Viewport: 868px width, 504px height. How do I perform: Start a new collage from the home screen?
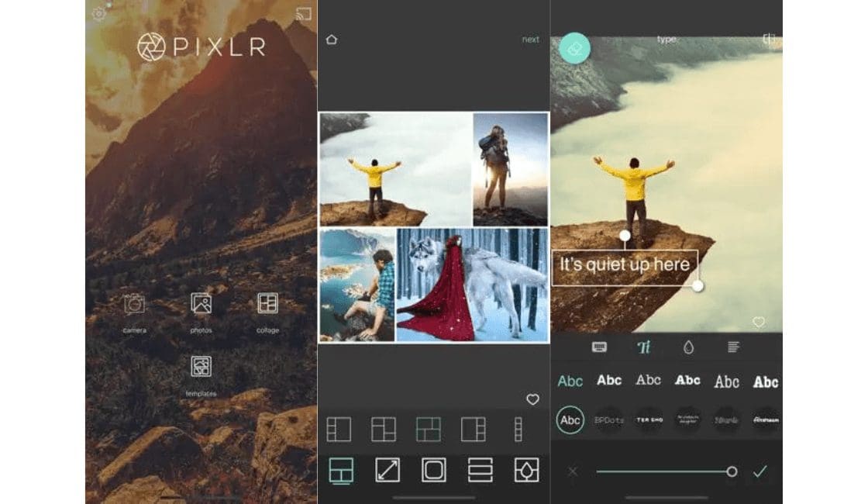tap(267, 304)
